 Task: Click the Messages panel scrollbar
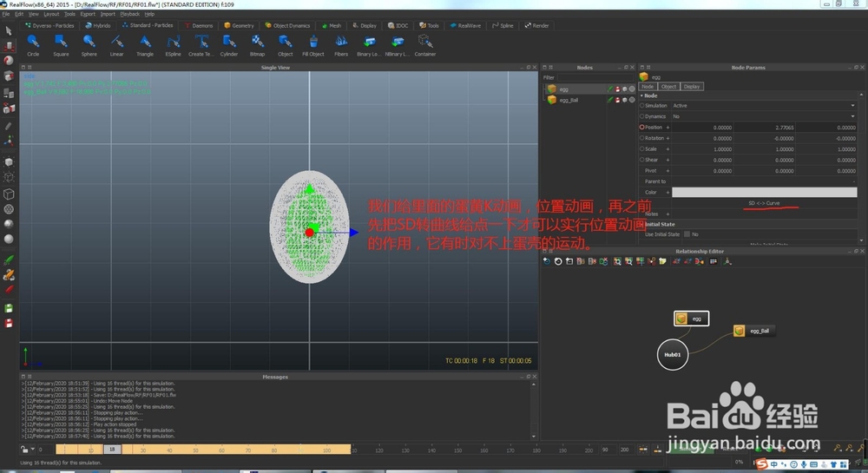pyautogui.click(x=534, y=410)
